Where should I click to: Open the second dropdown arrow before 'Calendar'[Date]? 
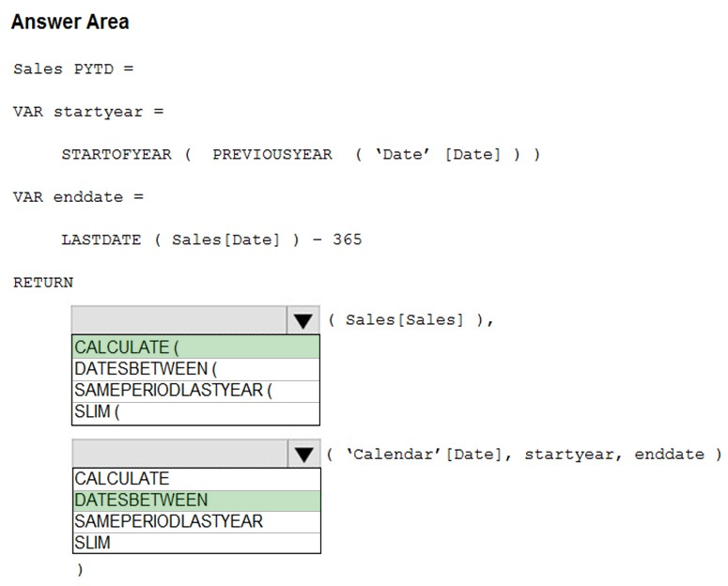304,454
